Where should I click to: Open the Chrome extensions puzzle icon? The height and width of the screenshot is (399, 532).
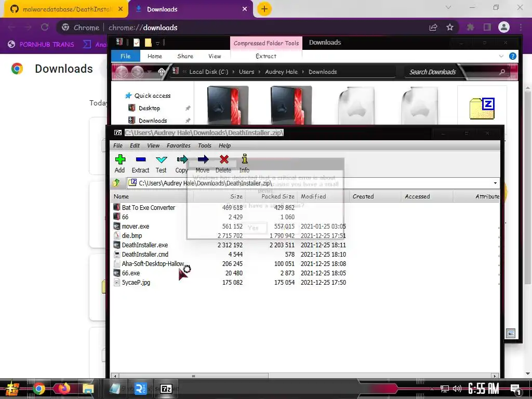click(x=470, y=27)
